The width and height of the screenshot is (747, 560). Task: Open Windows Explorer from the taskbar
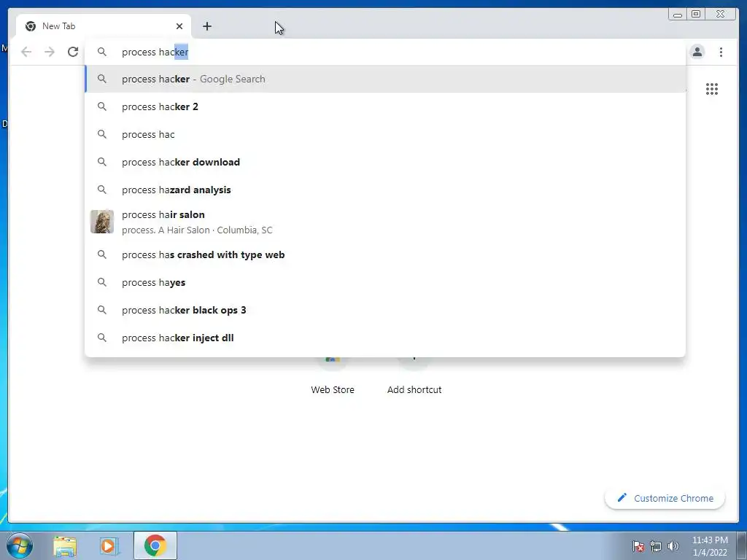tap(65, 545)
